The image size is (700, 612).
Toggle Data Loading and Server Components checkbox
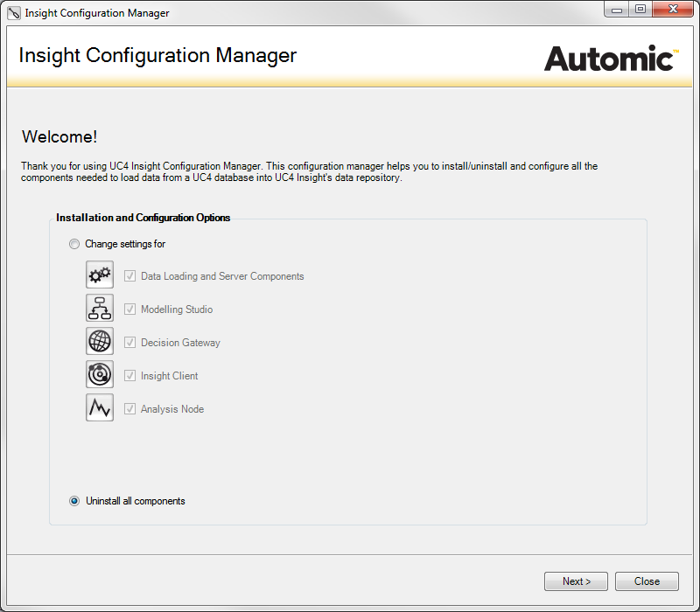[129, 276]
